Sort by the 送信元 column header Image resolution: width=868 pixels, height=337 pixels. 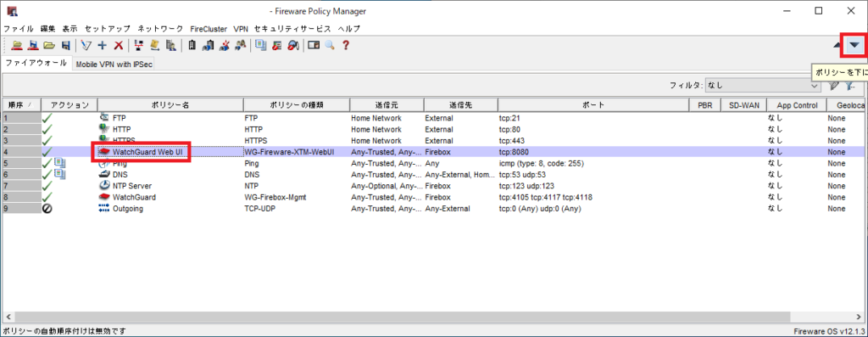pos(387,104)
